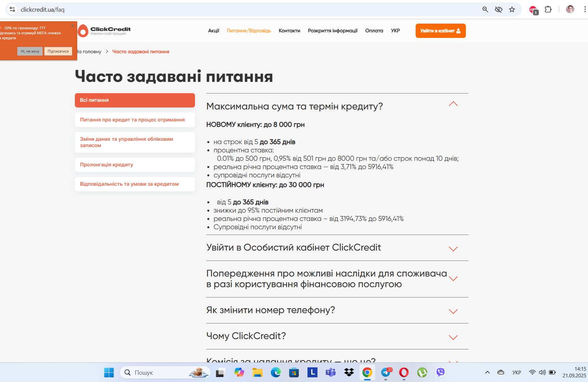Image resolution: width=588 pixels, height=382 pixels.
Task: Click the zoom magnifier icon in address bar
Action: (x=485, y=9)
